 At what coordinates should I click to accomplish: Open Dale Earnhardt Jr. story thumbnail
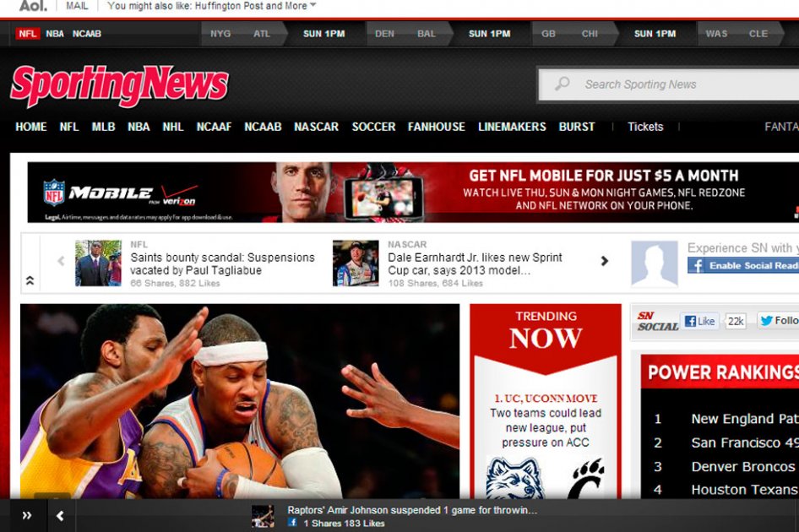(x=356, y=263)
